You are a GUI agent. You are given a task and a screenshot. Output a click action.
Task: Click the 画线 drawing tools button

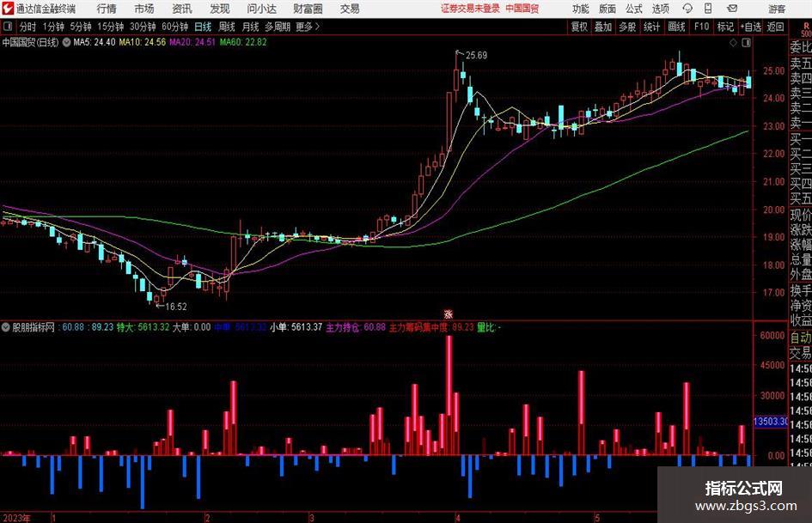[676, 27]
